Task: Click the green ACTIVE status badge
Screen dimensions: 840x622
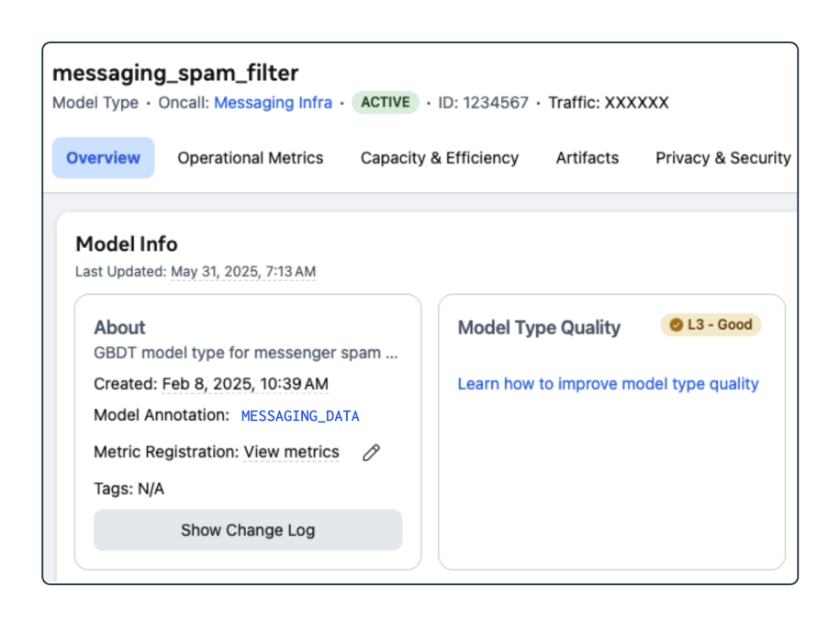Action: (x=386, y=103)
